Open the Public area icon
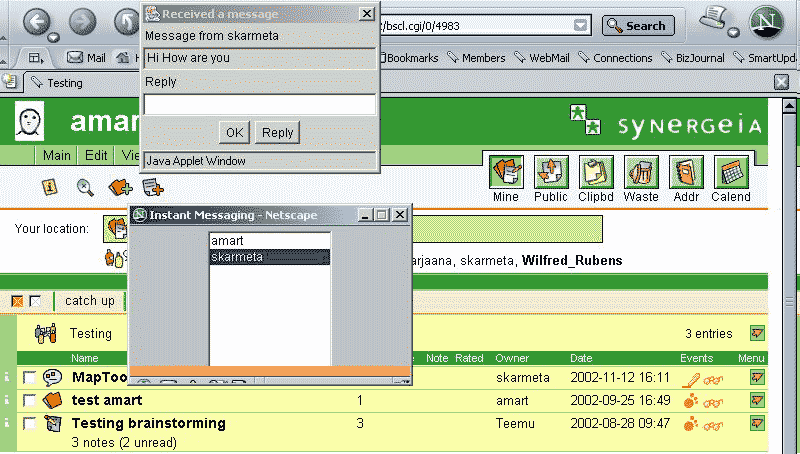Image resolution: width=800 pixels, height=454 pixels. (551, 172)
